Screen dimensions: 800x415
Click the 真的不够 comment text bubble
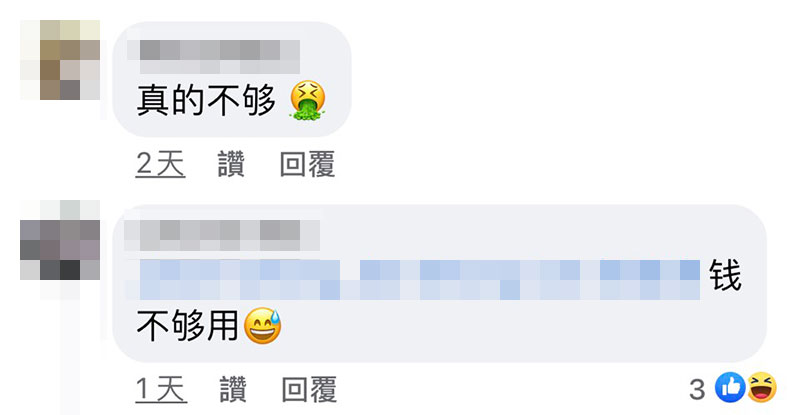[x=232, y=79]
